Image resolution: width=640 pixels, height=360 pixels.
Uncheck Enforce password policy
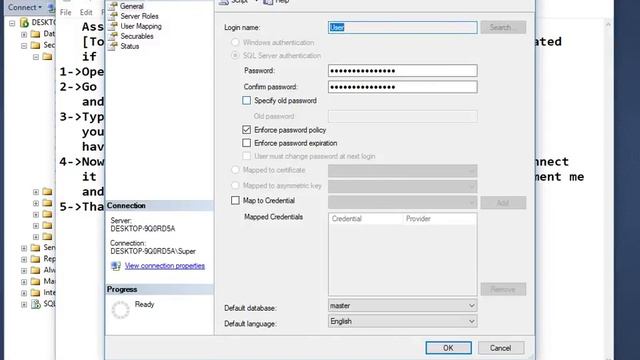(x=247, y=130)
